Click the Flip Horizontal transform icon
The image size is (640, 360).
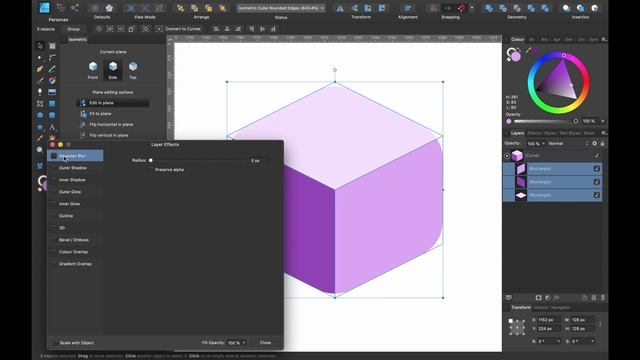pos(340,8)
